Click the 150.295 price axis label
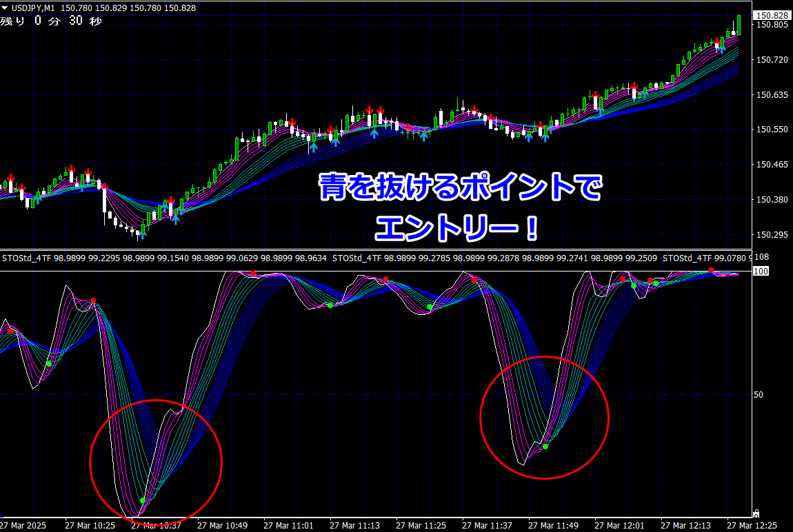This screenshot has height=532, width=793. [772, 234]
